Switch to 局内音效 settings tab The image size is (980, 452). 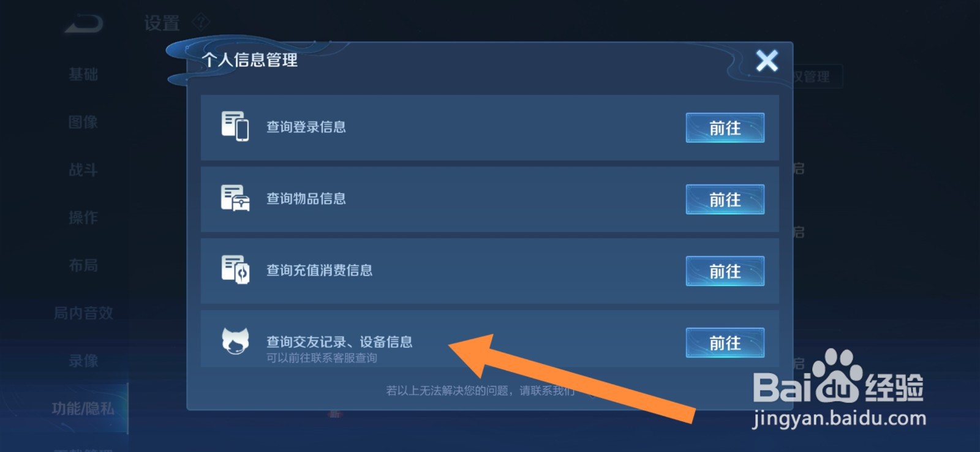pyautogui.click(x=83, y=313)
